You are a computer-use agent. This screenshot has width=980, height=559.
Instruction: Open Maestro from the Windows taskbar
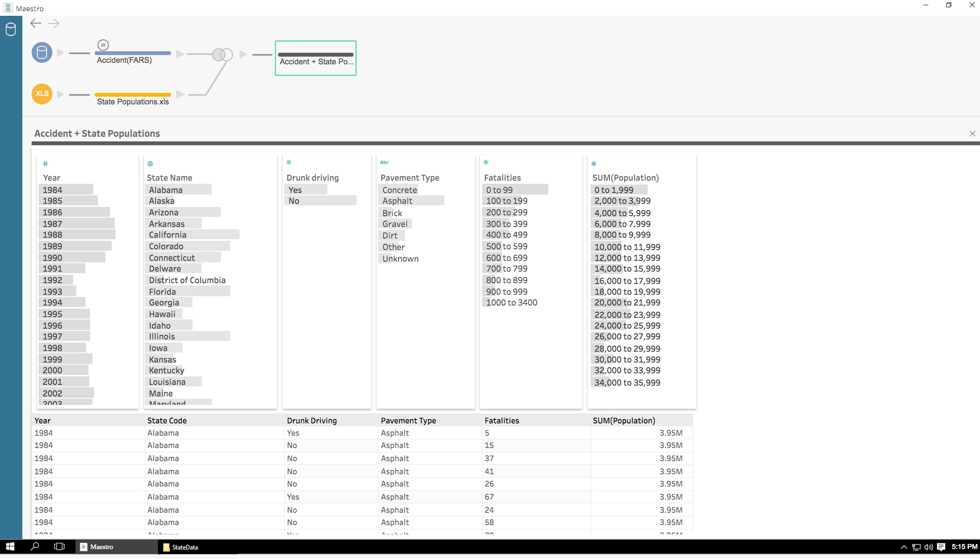point(101,547)
